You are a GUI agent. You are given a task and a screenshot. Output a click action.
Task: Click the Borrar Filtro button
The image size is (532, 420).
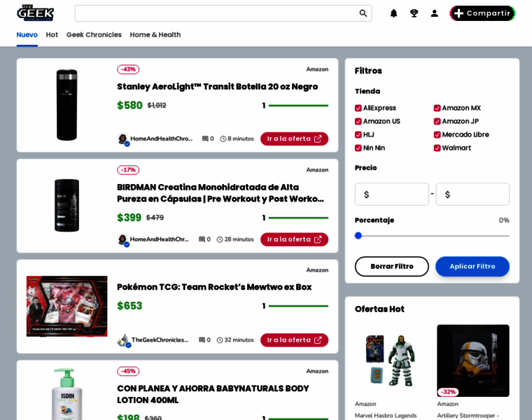click(392, 266)
